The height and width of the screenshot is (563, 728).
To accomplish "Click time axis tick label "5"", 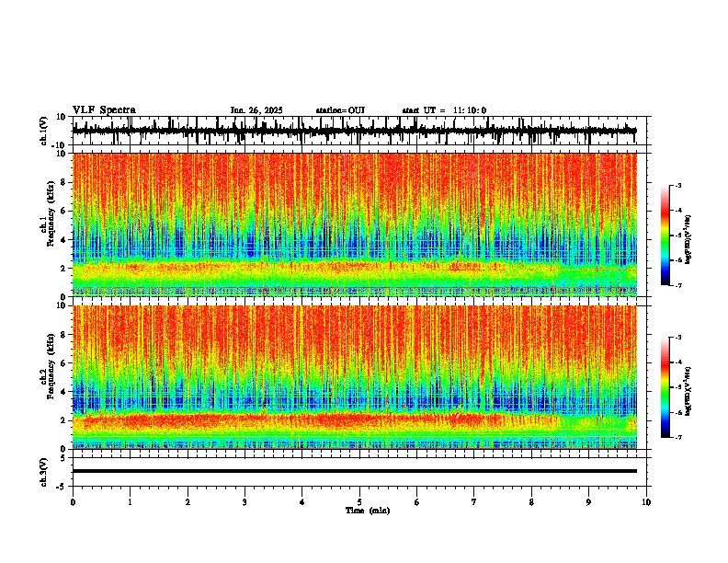I will point(359,502).
